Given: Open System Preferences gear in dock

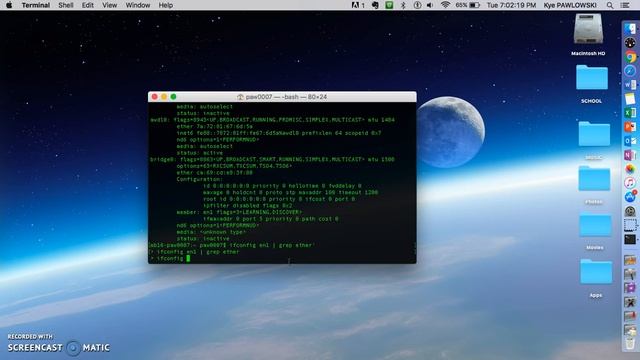Looking at the screenshot, I should pos(630,211).
